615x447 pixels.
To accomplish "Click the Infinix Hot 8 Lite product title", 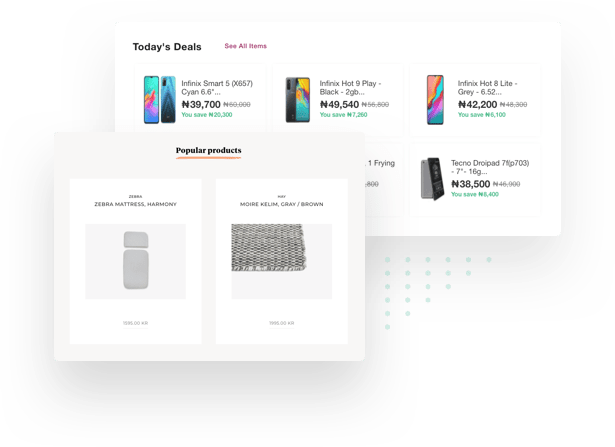I will 490,88.
